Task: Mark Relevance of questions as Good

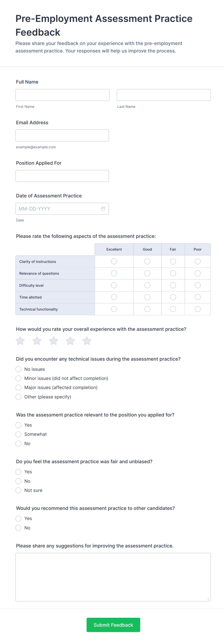Action: [147, 273]
